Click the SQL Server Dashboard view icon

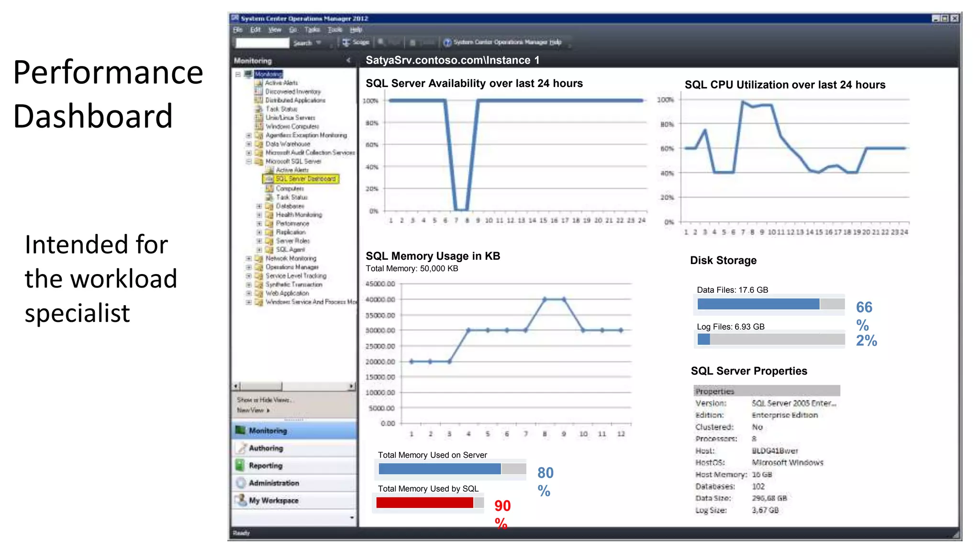click(x=269, y=179)
